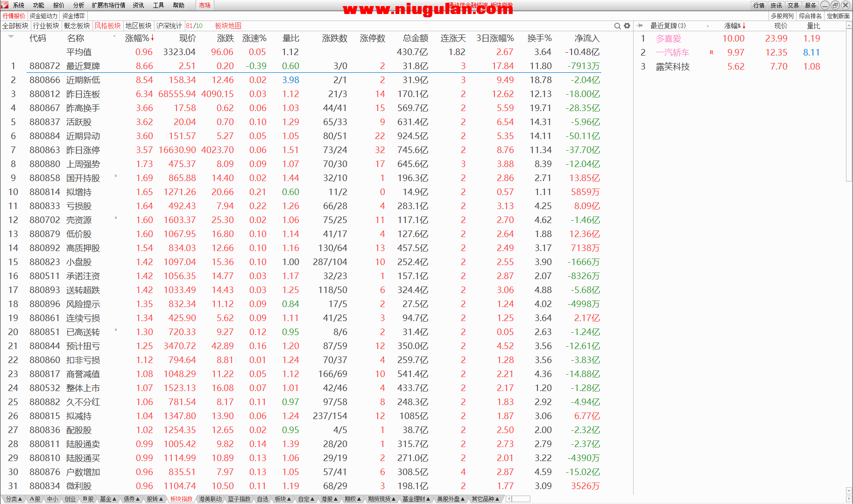This screenshot has height=504, width=853.
Task: Sort by the 净流入 column header
Action: tap(587, 38)
